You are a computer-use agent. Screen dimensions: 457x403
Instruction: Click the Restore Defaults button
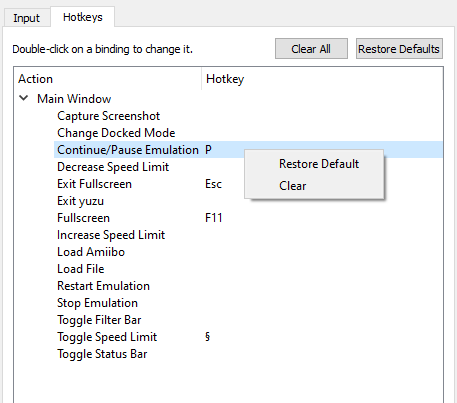pyautogui.click(x=399, y=49)
